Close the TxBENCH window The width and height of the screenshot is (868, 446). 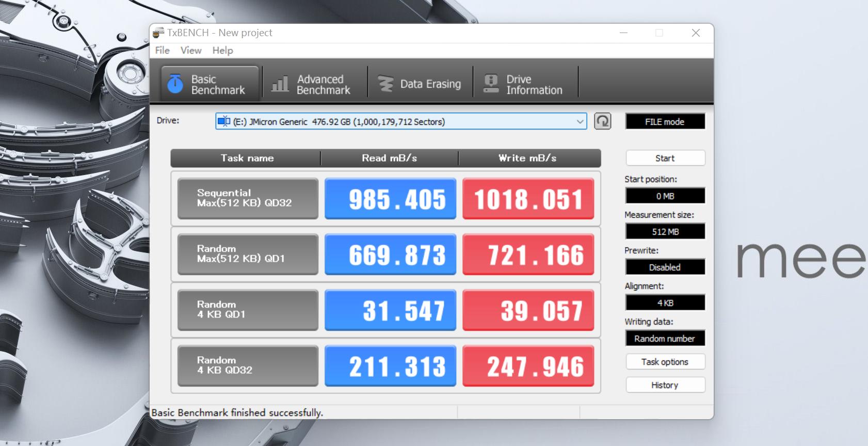[x=696, y=33]
